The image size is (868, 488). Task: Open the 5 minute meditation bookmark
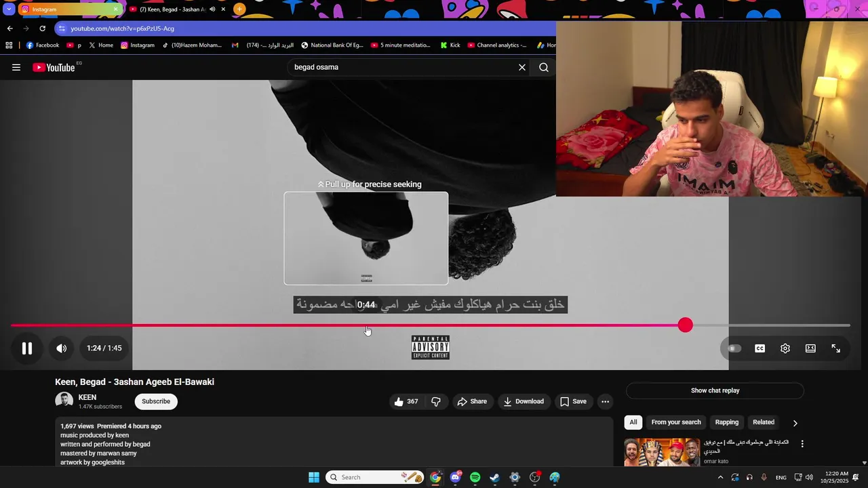(401, 45)
